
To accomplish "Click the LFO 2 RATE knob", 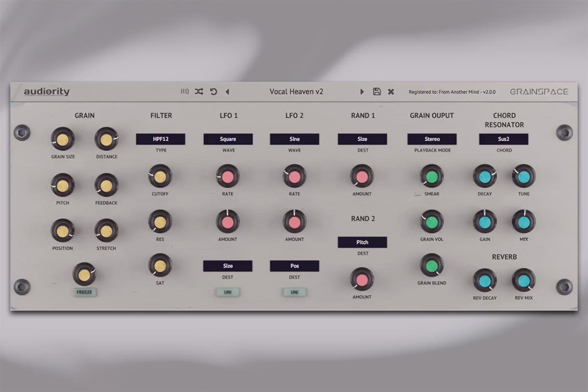I will click(x=294, y=177).
